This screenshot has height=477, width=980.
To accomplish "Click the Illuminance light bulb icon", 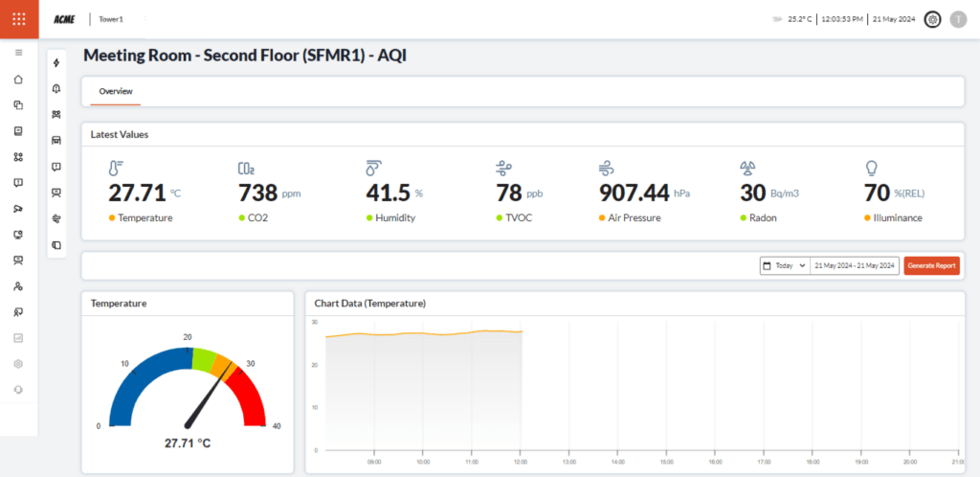I will (x=871, y=169).
